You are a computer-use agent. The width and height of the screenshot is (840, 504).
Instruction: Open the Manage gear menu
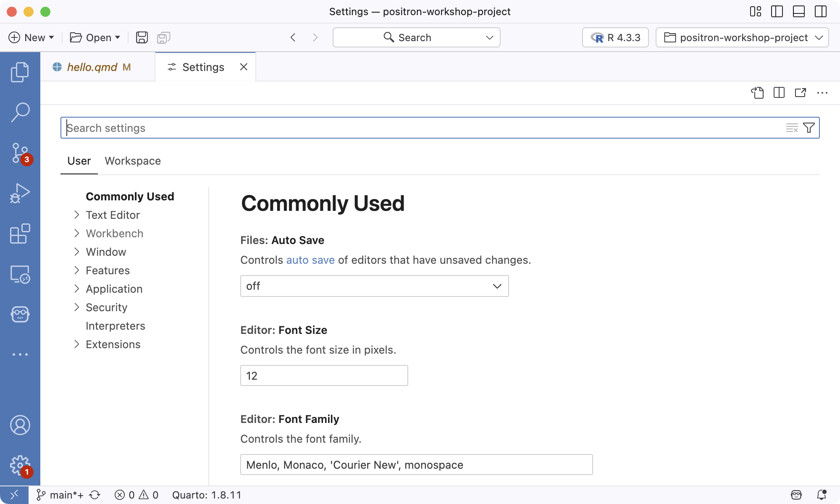pos(20,465)
